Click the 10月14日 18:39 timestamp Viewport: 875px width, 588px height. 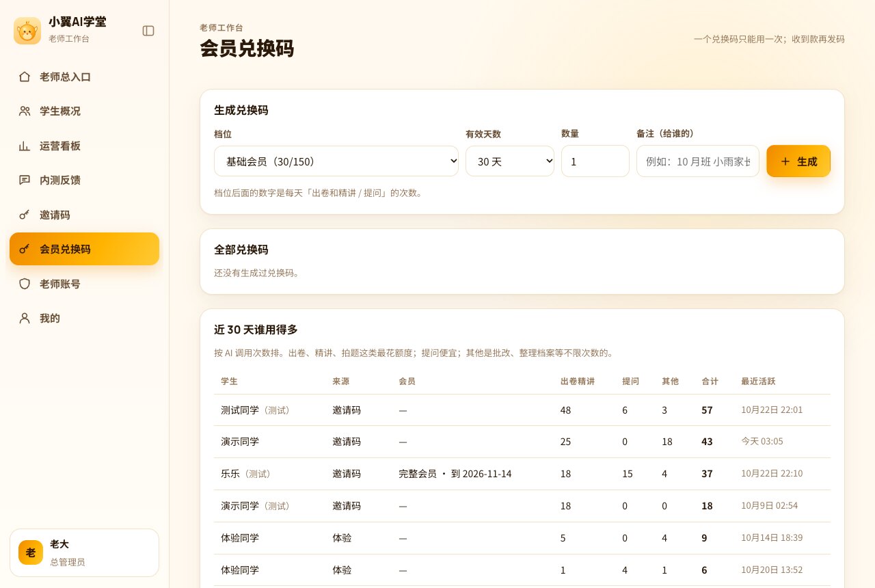click(772, 538)
